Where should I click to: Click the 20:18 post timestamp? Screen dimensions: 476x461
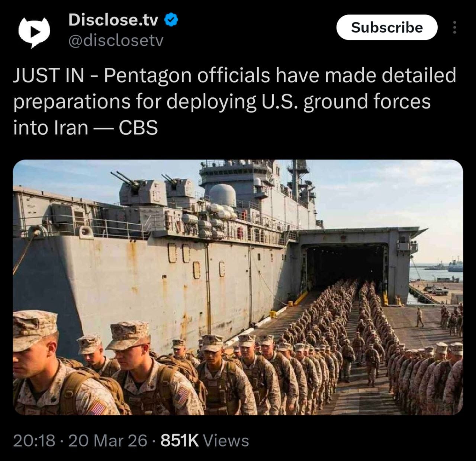tap(34, 441)
